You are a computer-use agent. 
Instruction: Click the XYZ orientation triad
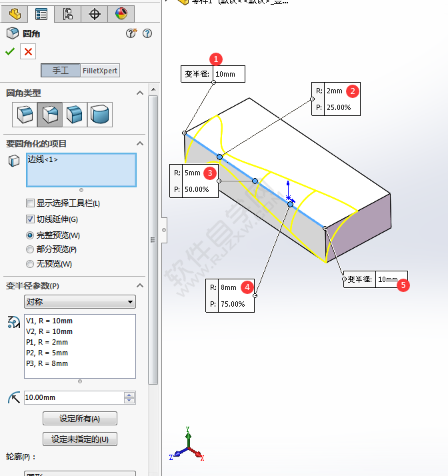point(187,444)
